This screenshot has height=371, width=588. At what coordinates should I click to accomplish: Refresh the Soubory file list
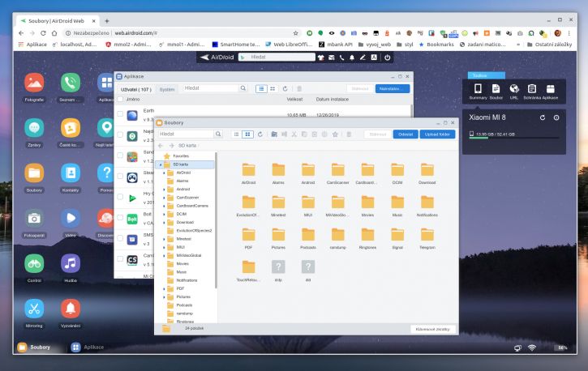pos(260,134)
